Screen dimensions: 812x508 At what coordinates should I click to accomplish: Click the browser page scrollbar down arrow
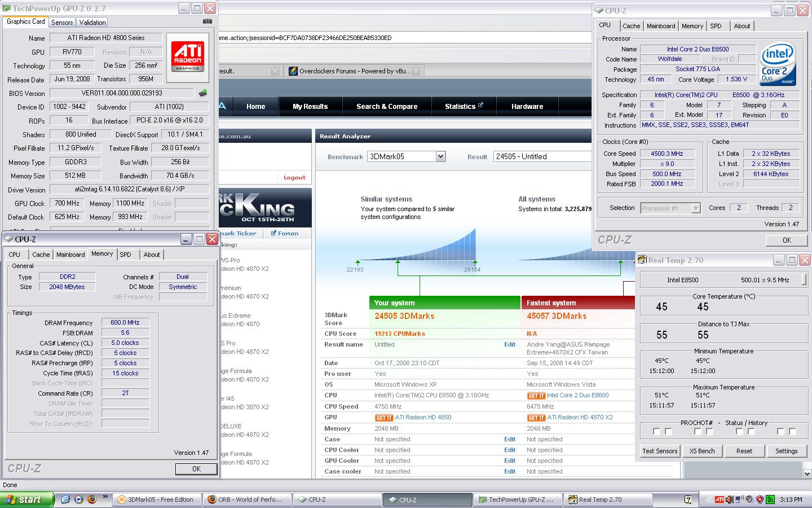click(807, 474)
